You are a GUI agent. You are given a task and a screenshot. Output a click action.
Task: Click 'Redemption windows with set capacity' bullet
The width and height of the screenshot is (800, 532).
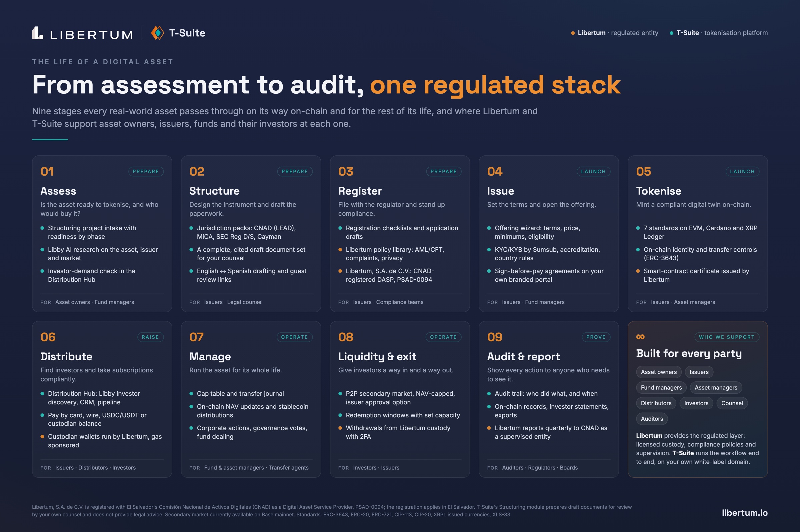point(403,415)
